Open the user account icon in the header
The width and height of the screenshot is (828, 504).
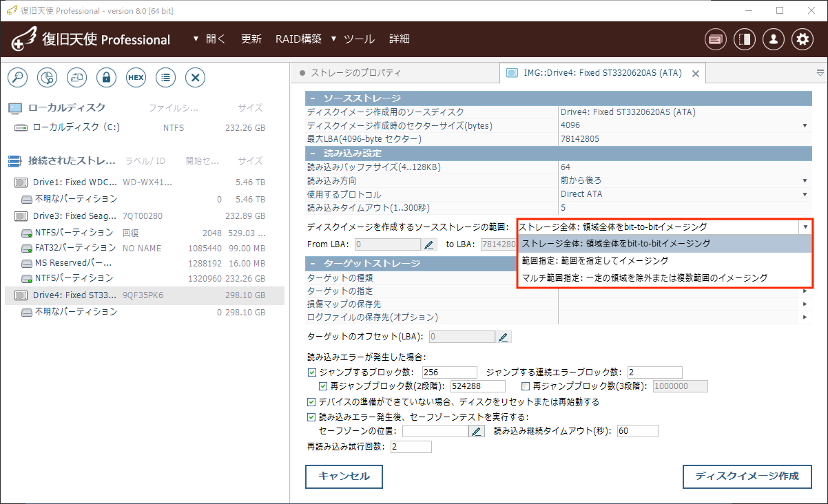point(774,39)
